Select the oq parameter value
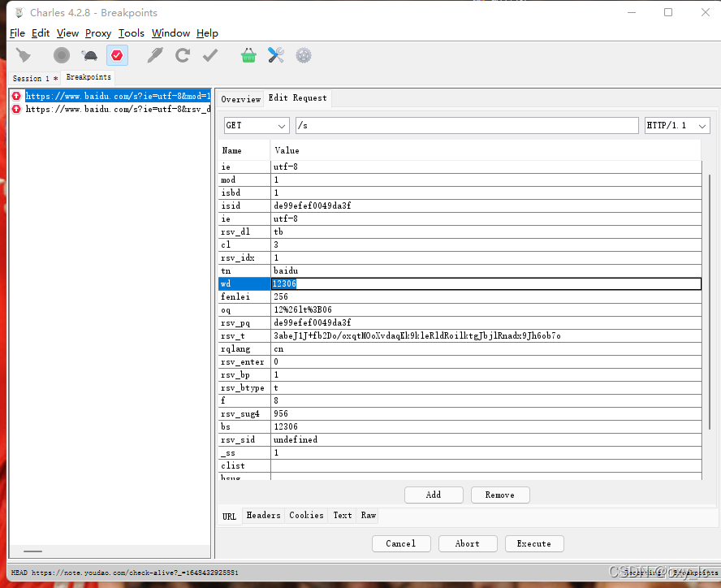This screenshot has width=721, height=588. click(x=486, y=309)
